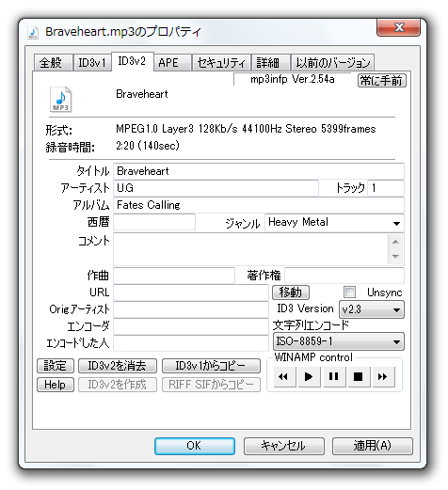Pause playback in WINAMP control
448x490 pixels.
[x=333, y=376]
